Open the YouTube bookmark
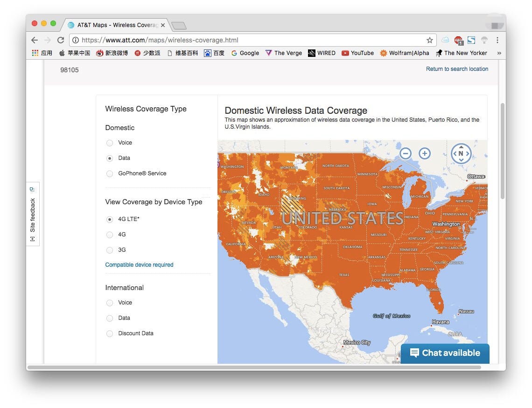 [x=357, y=53]
